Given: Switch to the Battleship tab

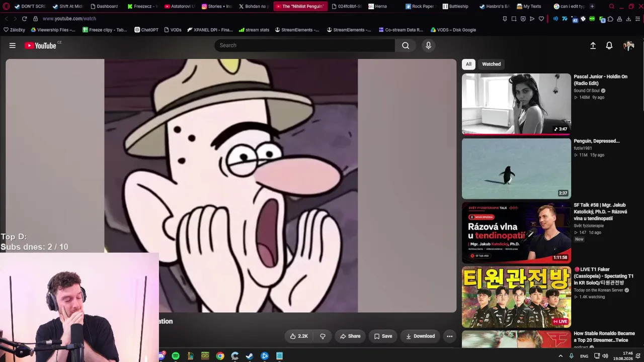Looking at the screenshot, I should 456,7.
